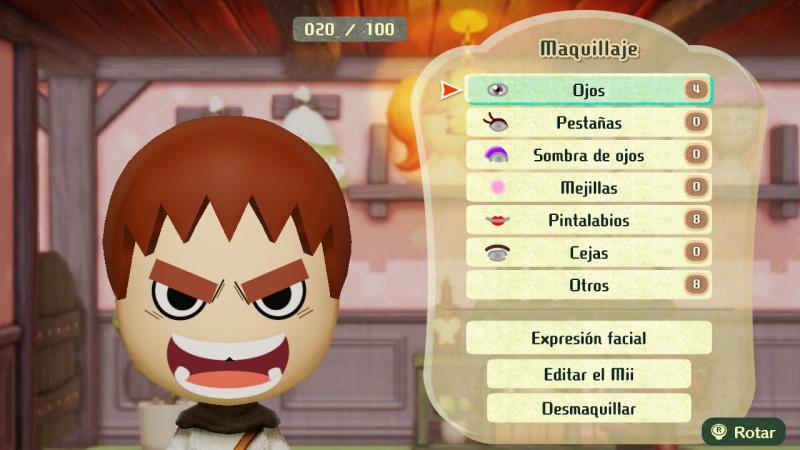Viewport: 800px width, 450px height.
Task: Select Sombra de ojos menu entry
Action: click(x=589, y=155)
